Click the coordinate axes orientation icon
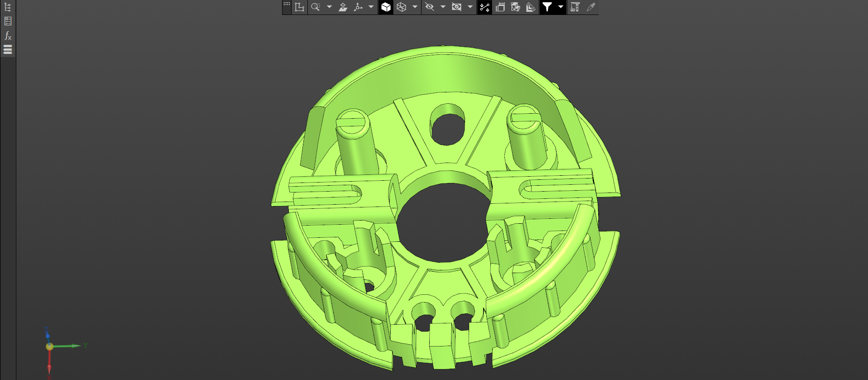Screen dimensions: 868x380 tap(358, 7)
